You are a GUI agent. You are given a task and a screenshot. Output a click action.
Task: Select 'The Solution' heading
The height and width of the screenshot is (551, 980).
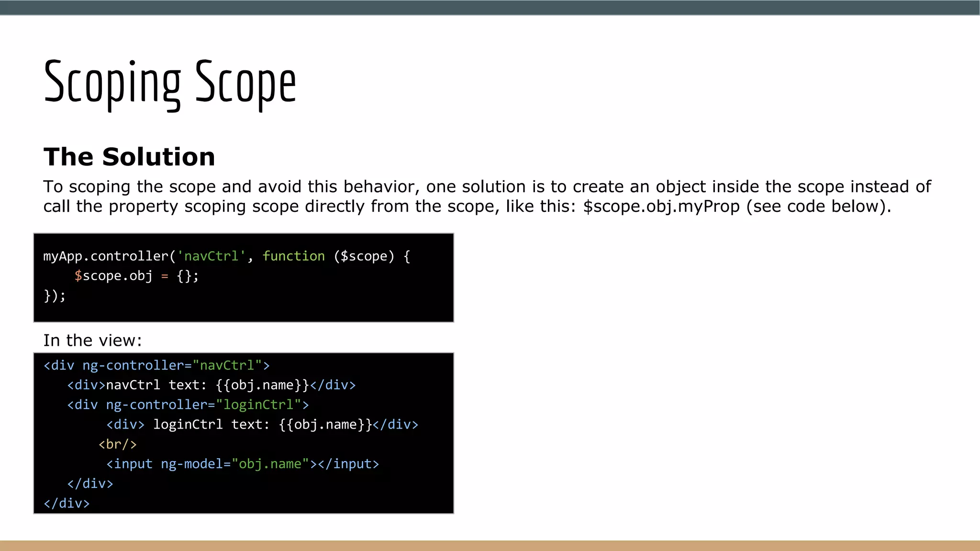pyautogui.click(x=129, y=157)
